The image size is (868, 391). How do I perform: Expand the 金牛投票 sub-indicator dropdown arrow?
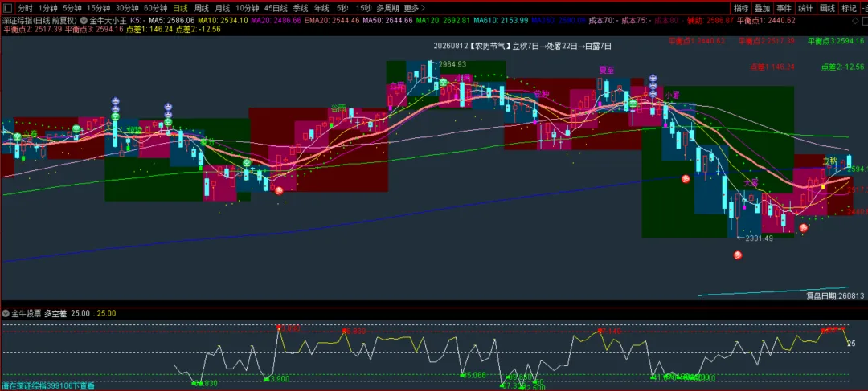[6, 314]
